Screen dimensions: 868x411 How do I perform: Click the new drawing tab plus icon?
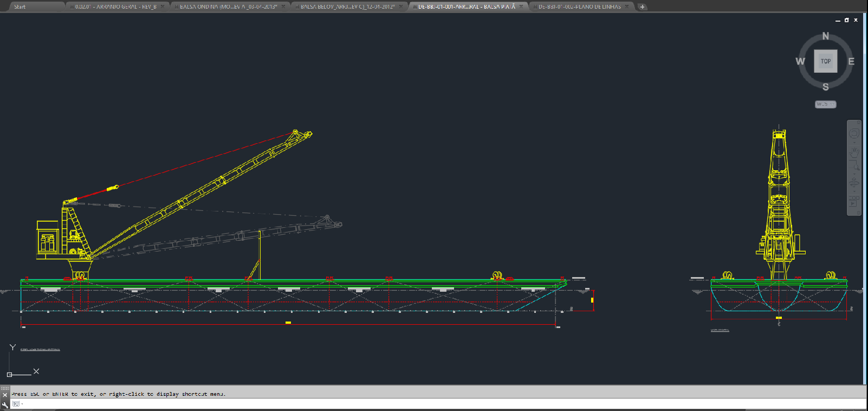[642, 7]
